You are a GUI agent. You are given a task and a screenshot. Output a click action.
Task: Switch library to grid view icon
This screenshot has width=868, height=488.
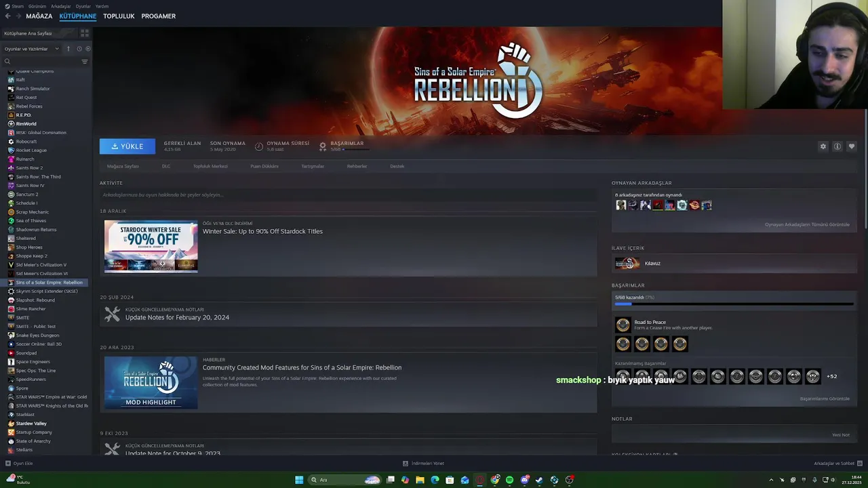[x=85, y=33]
